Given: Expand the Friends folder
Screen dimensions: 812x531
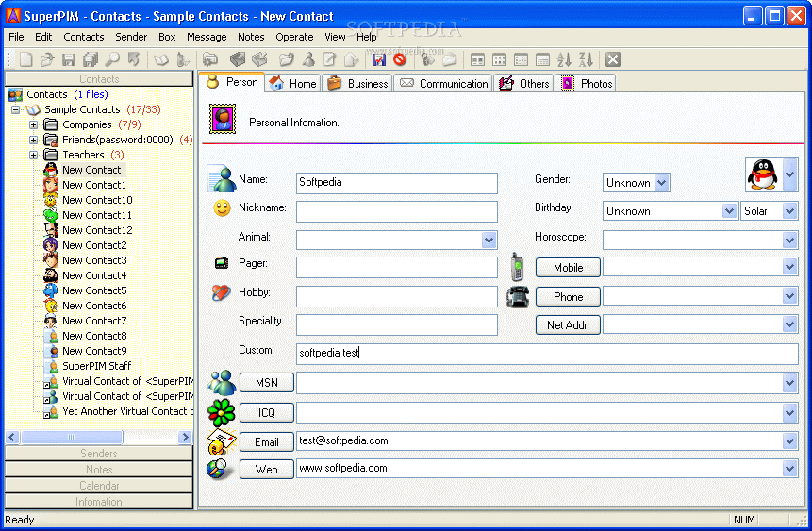Looking at the screenshot, I should coord(34,140).
